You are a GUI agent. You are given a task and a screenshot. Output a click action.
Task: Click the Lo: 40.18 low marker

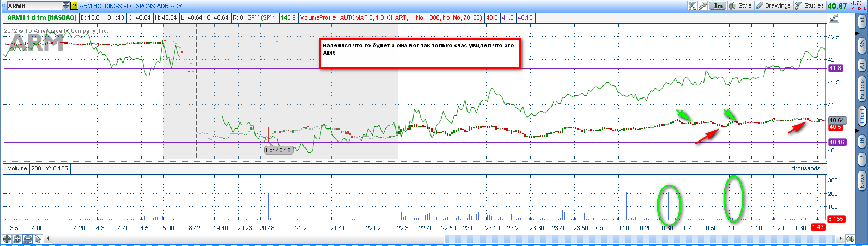pyautogui.click(x=278, y=150)
